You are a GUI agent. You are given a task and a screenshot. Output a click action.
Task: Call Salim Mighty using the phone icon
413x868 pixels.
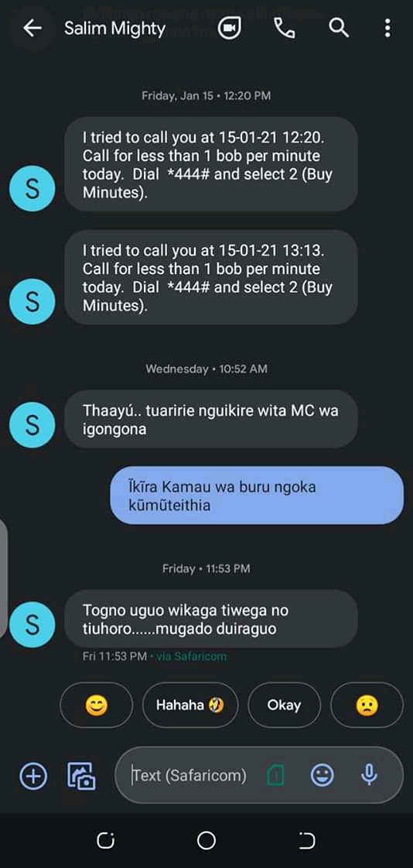pyautogui.click(x=285, y=28)
